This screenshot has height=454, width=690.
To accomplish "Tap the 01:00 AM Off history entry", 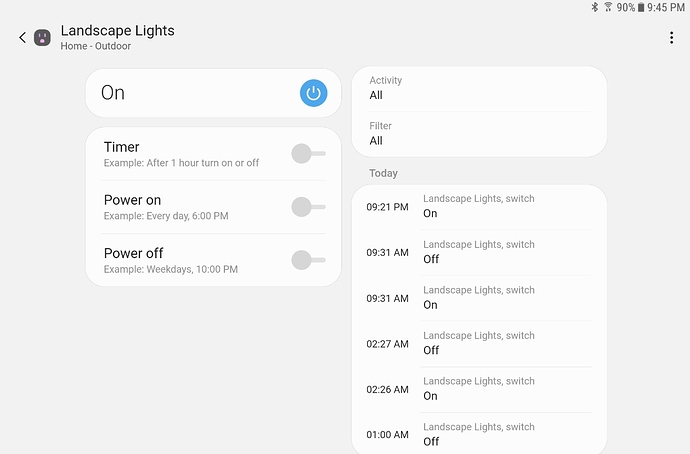I will click(x=479, y=434).
